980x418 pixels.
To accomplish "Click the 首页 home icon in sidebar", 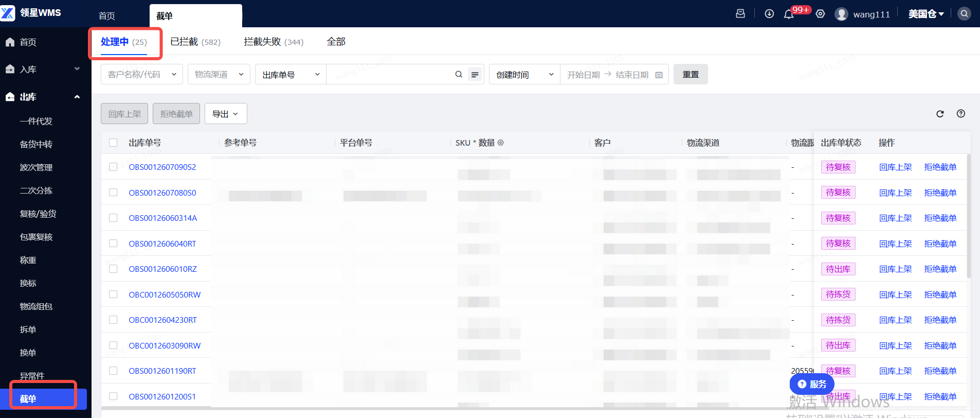I will tap(10, 42).
